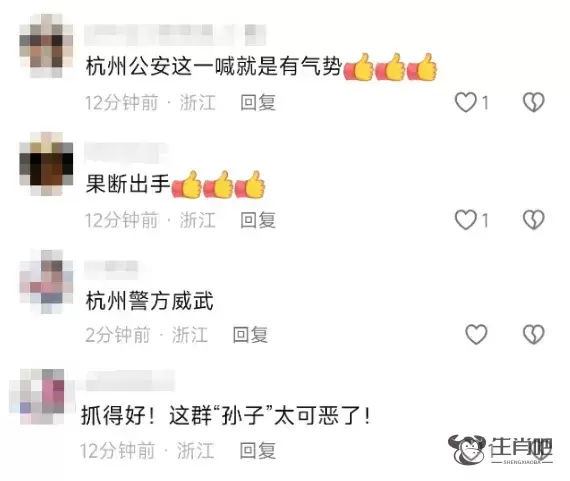Reply to the 果断出手 comment
The width and height of the screenshot is (570, 481).
pyautogui.click(x=258, y=220)
